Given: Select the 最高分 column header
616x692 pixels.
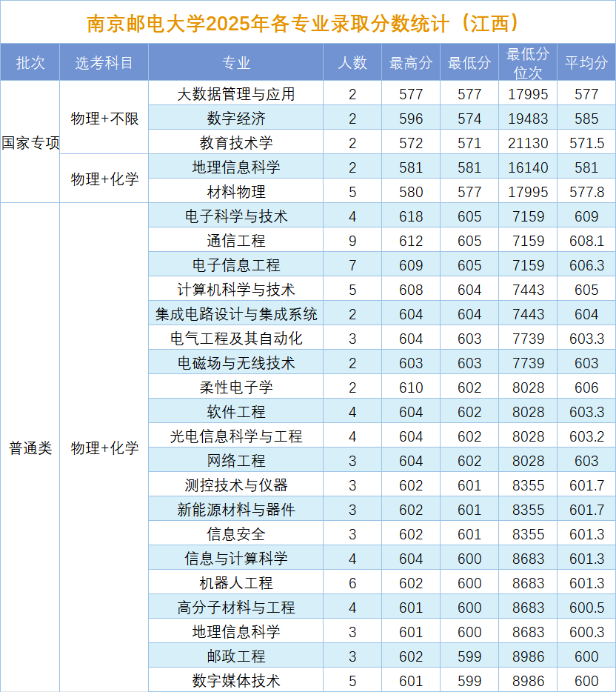Looking at the screenshot, I should 411,63.
